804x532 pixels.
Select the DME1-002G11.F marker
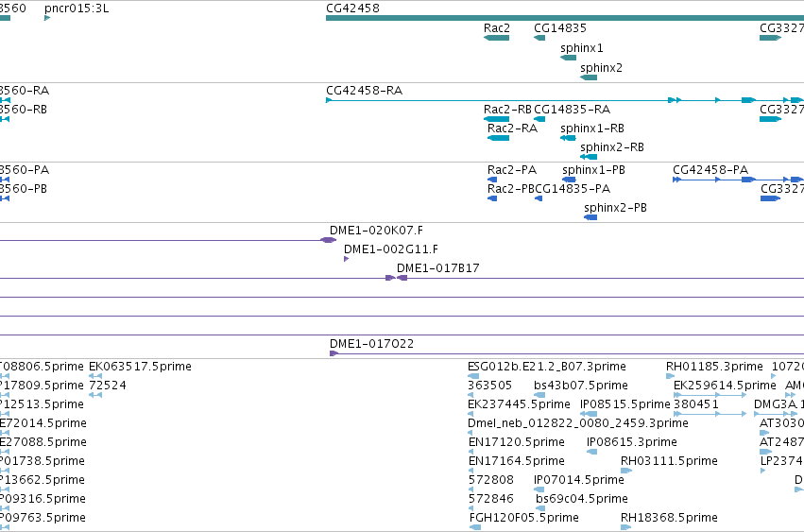pos(346,259)
